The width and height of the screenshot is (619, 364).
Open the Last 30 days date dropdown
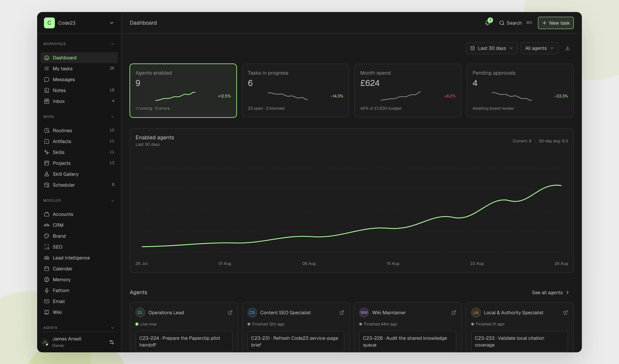492,48
